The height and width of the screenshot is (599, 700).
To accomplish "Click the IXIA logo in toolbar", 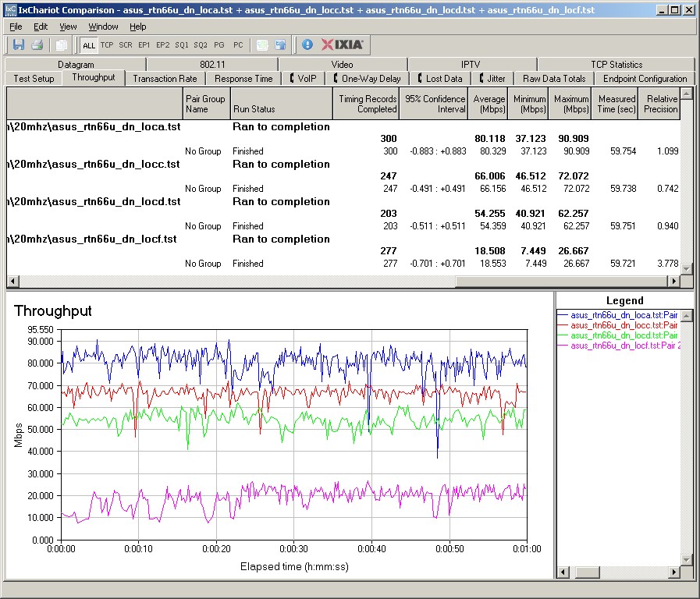I will (x=343, y=44).
